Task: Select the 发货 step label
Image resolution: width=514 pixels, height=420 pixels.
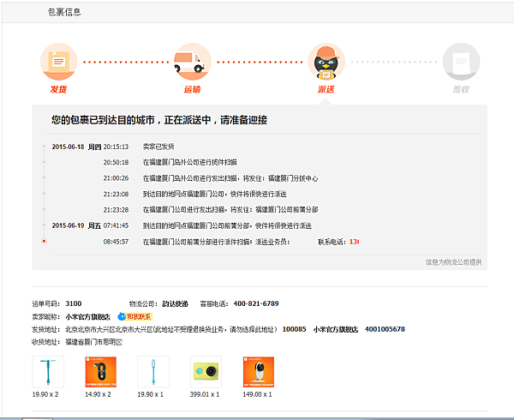Action: pyautogui.click(x=58, y=89)
